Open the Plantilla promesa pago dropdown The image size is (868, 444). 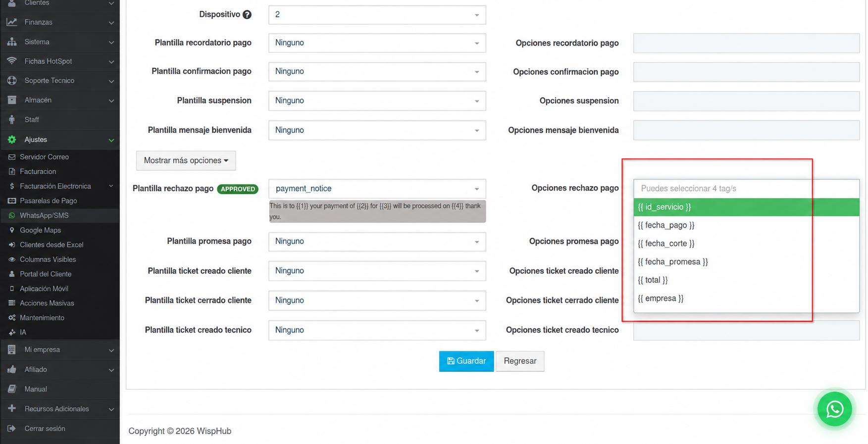[x=377, y=242]
